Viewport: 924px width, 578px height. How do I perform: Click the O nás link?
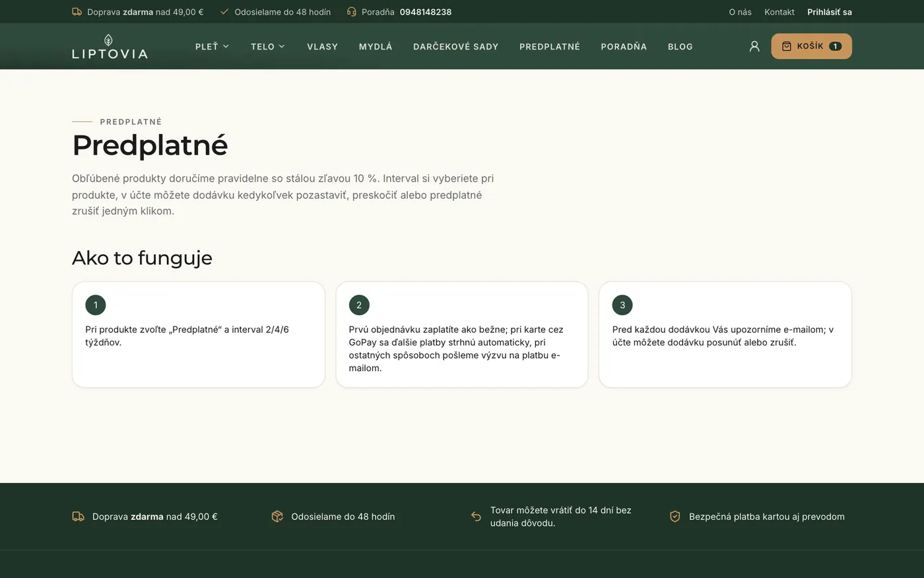[740, 12]
